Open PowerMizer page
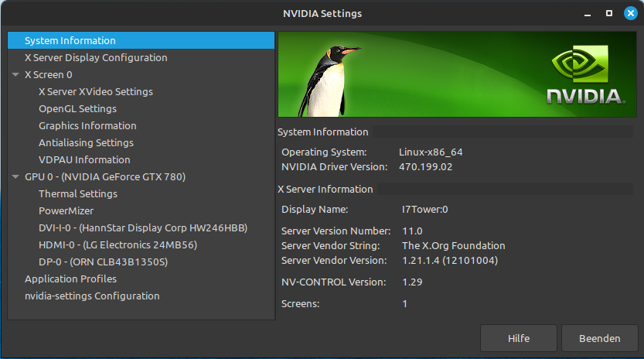Screen dimensions: 644x359 (x=66, y=211)
